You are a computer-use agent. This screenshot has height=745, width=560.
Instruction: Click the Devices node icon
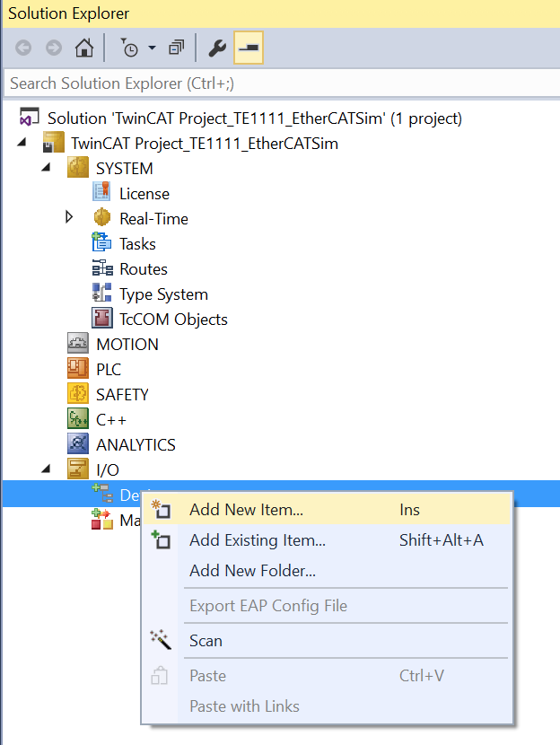click(x=102, y=494)
